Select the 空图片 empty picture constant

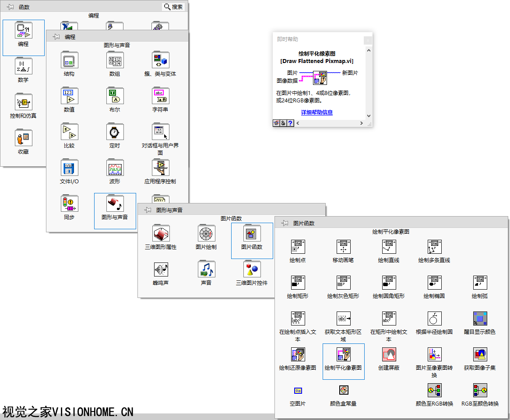pos(298,391)
